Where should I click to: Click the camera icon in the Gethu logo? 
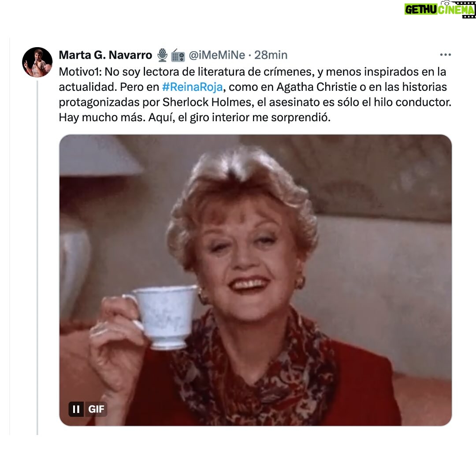click(x=446, y=4)
